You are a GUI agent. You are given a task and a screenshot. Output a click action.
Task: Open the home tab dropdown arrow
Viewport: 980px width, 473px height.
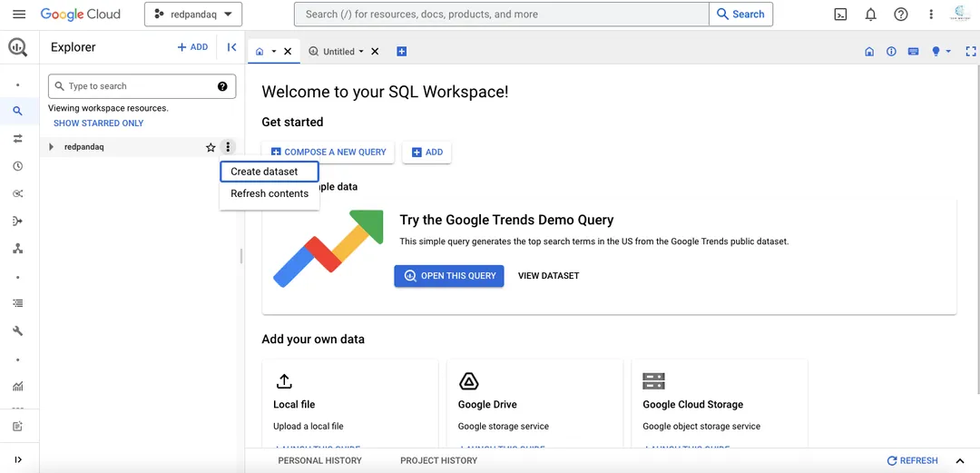pyautogui.click(x=274, y=52)
